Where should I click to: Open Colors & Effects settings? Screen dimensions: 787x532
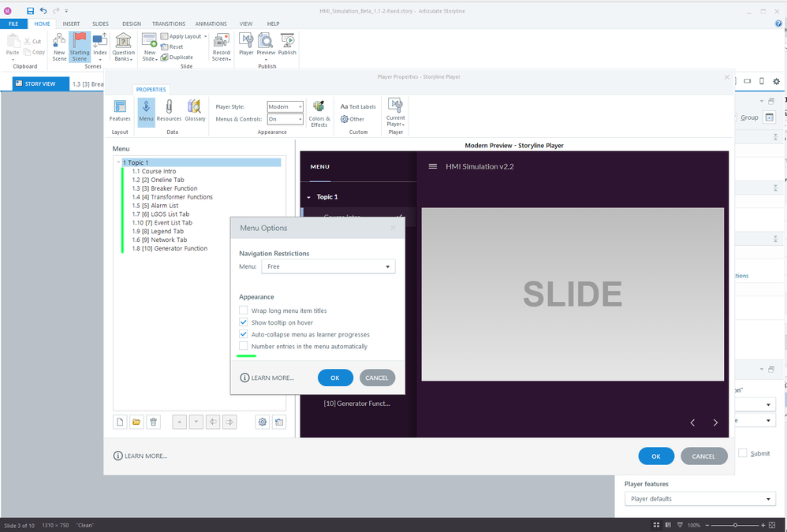click(x=319, y=112)
